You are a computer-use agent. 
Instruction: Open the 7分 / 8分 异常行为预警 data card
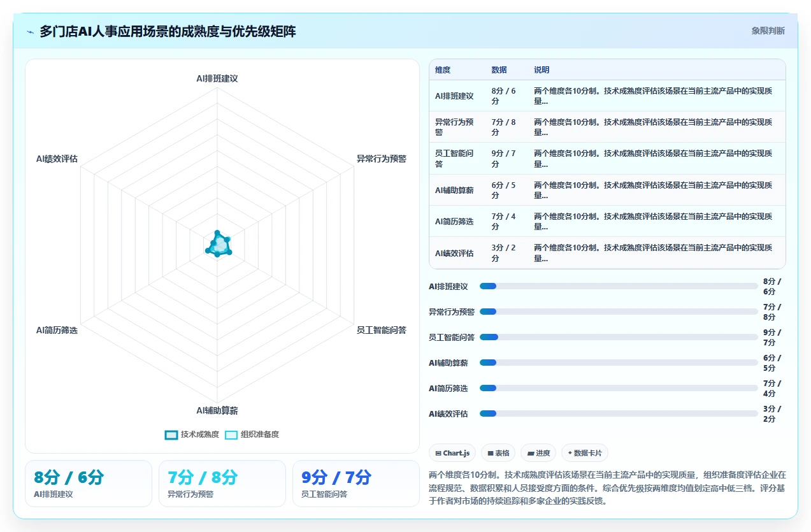click(222, 484)
